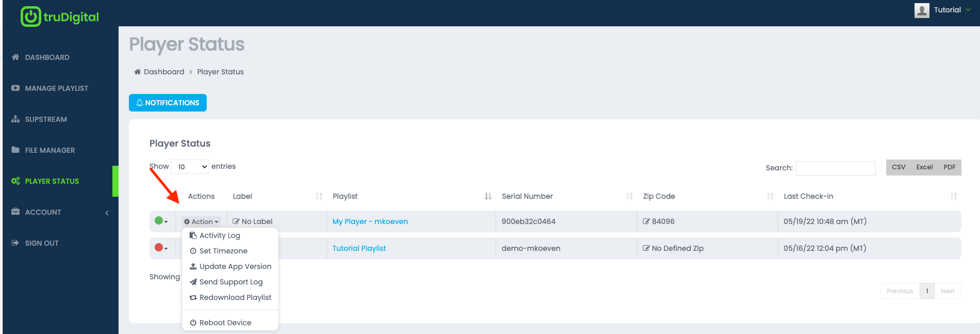
Task: Open the Notifications button
Action: tap(168, 103)
